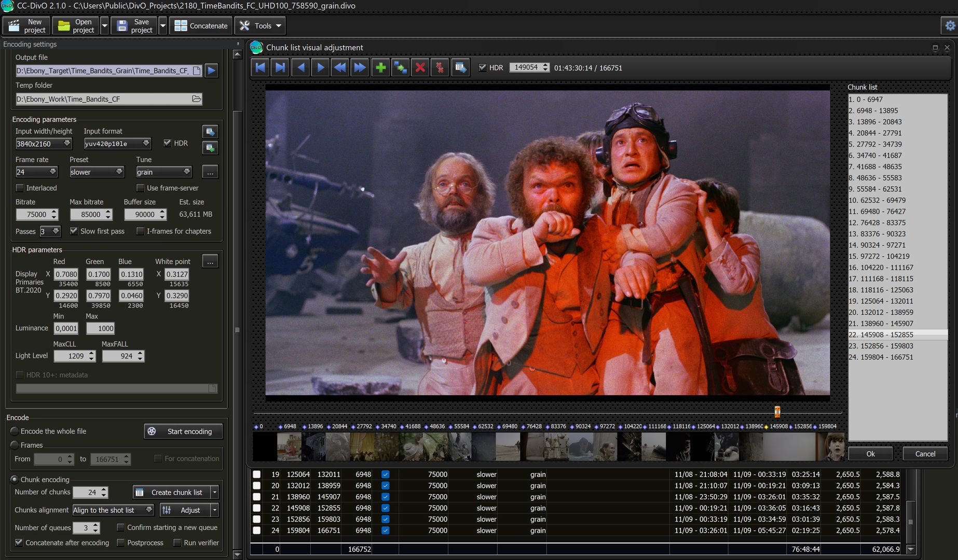
Task: Enable I-frames for chapters checkbox
Action: (140, 231)
